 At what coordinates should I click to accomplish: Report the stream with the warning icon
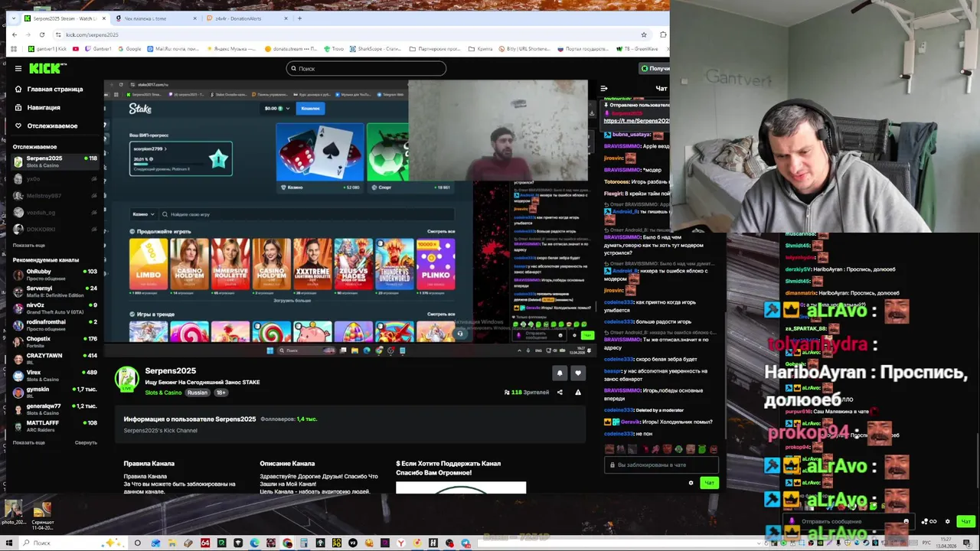click(x=578, y=393)
